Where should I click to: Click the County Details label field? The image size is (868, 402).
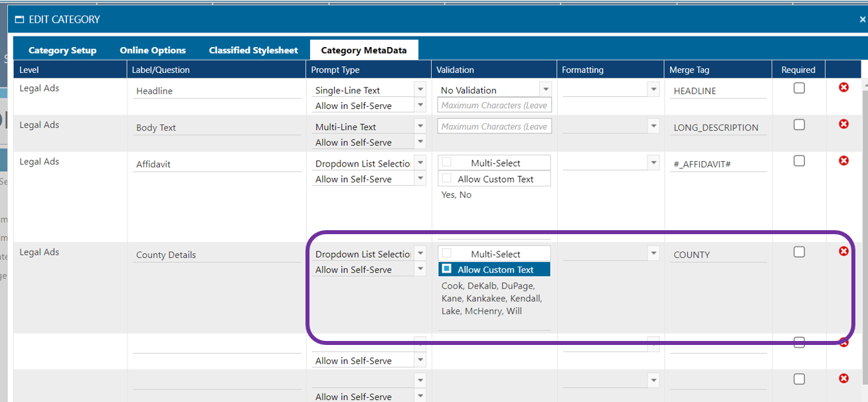point(217,255)
